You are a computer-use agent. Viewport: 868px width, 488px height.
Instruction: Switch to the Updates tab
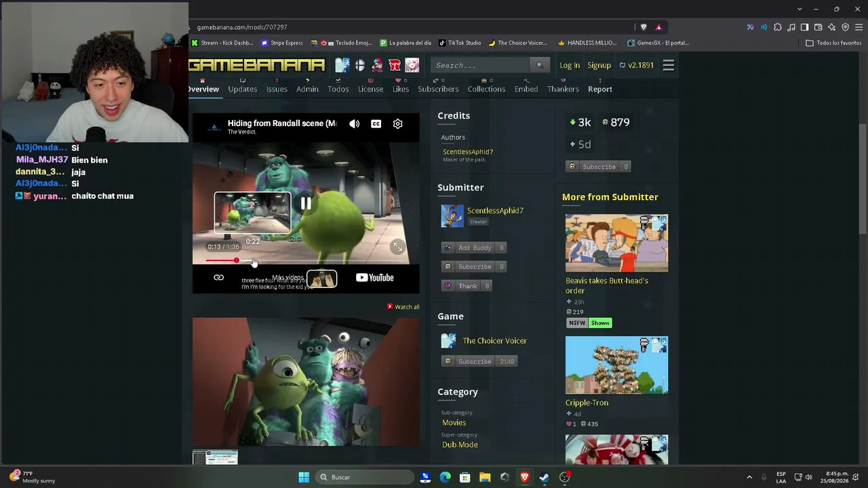pos(243,89)
